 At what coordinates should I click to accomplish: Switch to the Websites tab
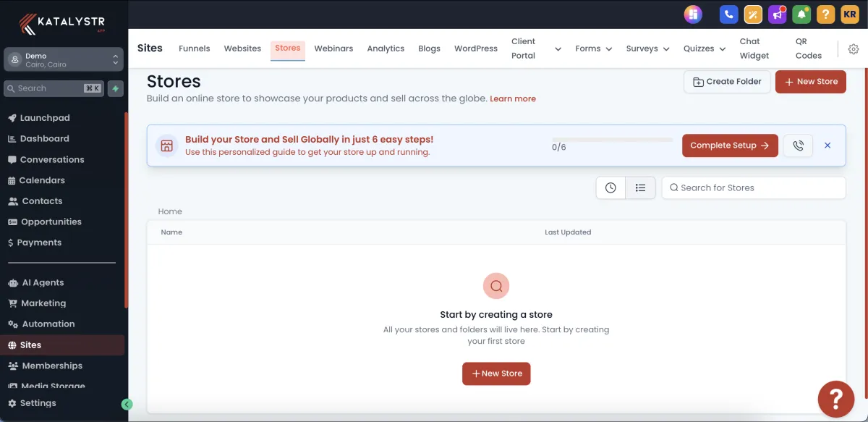242,48
